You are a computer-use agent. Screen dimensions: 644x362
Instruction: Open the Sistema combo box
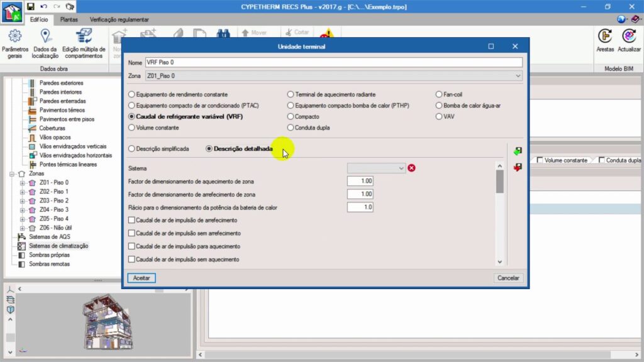376,168
